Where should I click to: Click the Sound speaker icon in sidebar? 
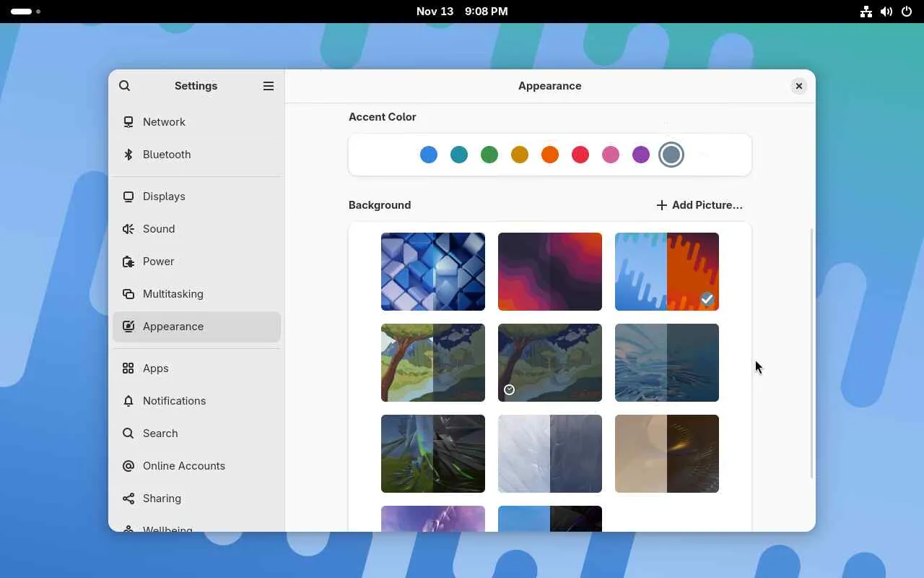128,229
